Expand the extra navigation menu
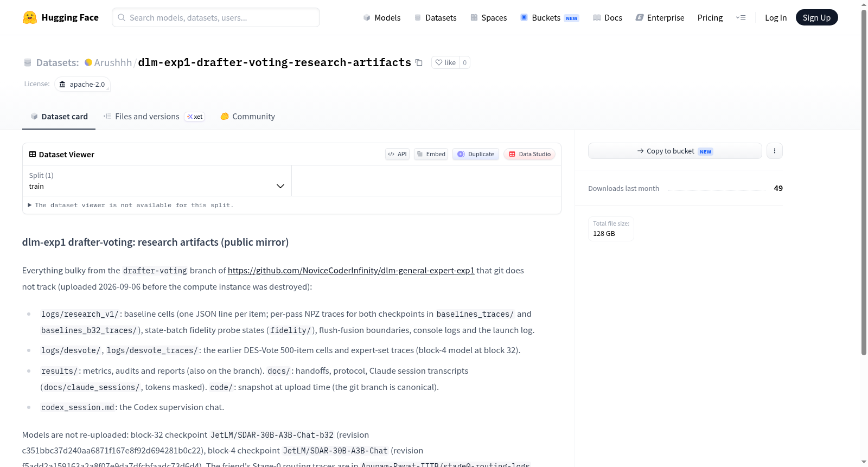Viewport: 868px width, 467px height. pyautogui.click(x=741, y=17)
